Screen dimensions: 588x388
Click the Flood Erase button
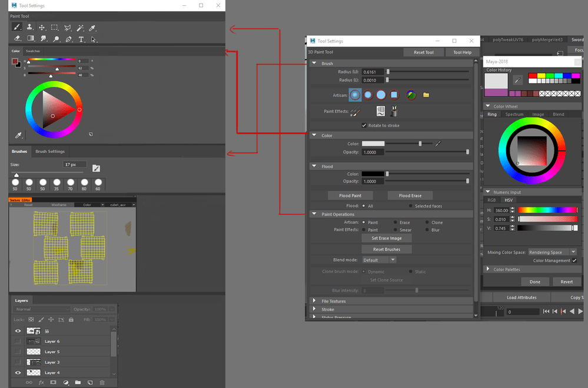tap(410, 196)
